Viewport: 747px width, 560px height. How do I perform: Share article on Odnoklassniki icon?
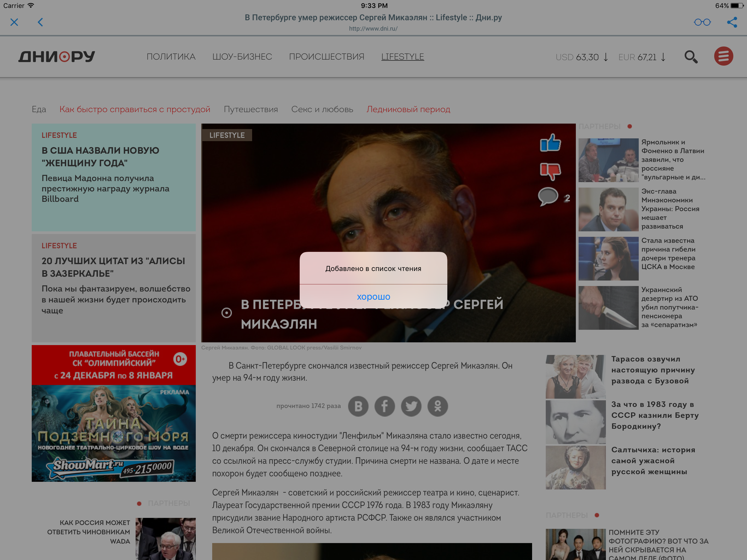438,406
